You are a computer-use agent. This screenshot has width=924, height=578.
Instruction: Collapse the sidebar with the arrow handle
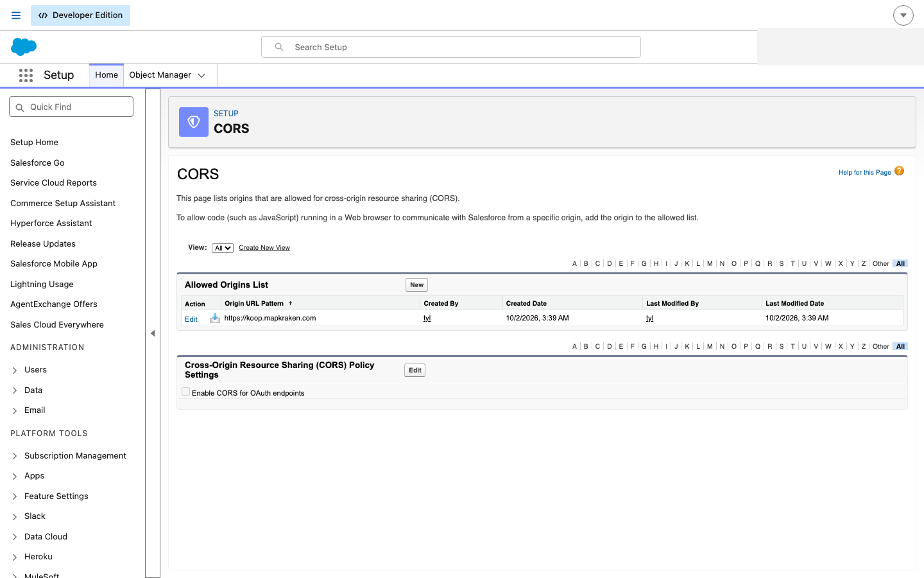coord(153,333)
